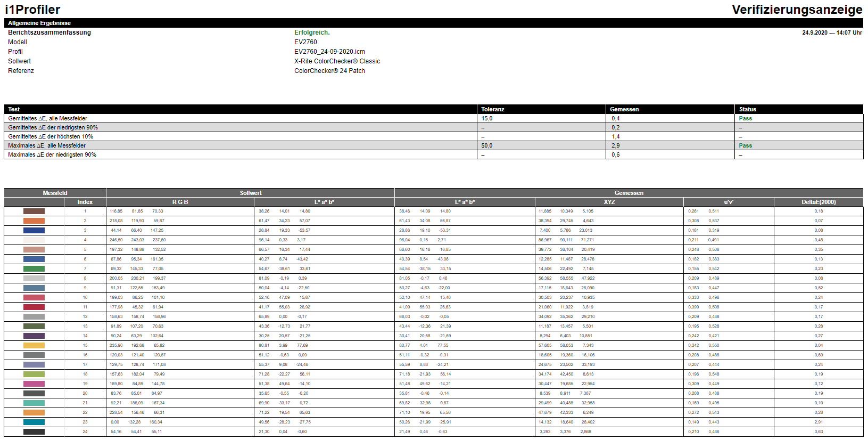Select the crimson red swatch for patch 11
This screenshot has width=868, height=440.
click(x=34, y=307)
